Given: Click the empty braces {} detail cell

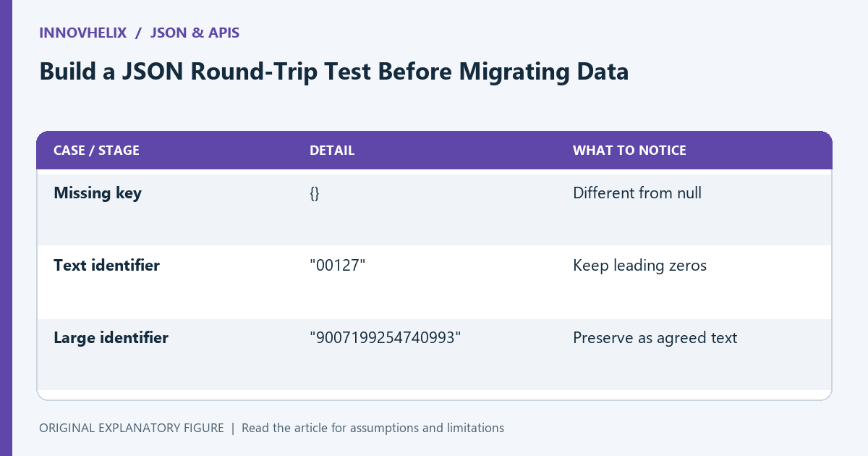Looking at the screenshot, I should pyautogui.click(x=314, y=193).
